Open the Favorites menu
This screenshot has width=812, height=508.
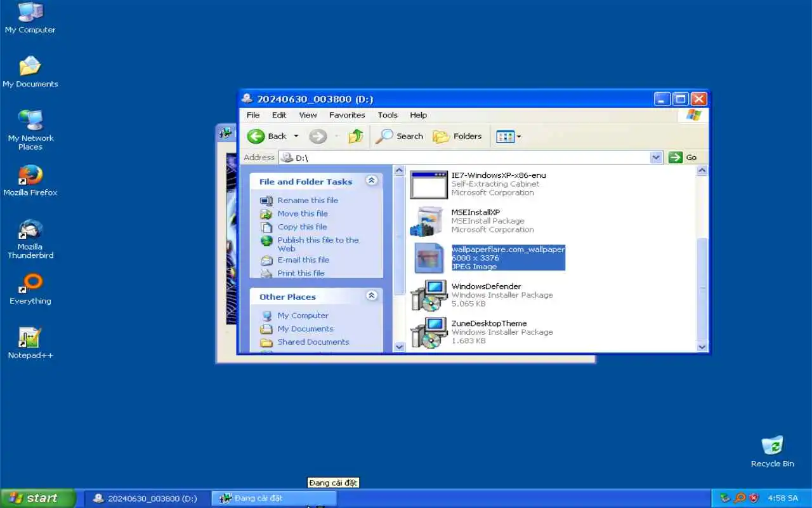[347, 115]
